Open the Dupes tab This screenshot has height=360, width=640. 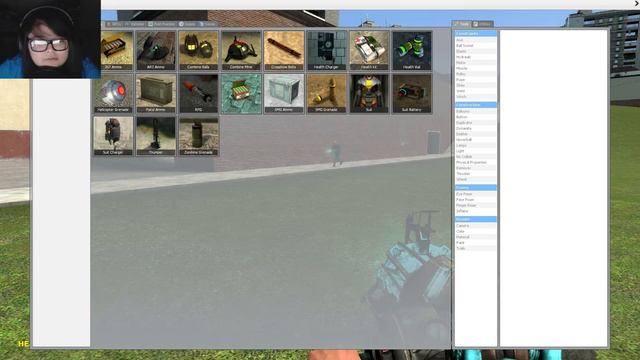point(187,24)
